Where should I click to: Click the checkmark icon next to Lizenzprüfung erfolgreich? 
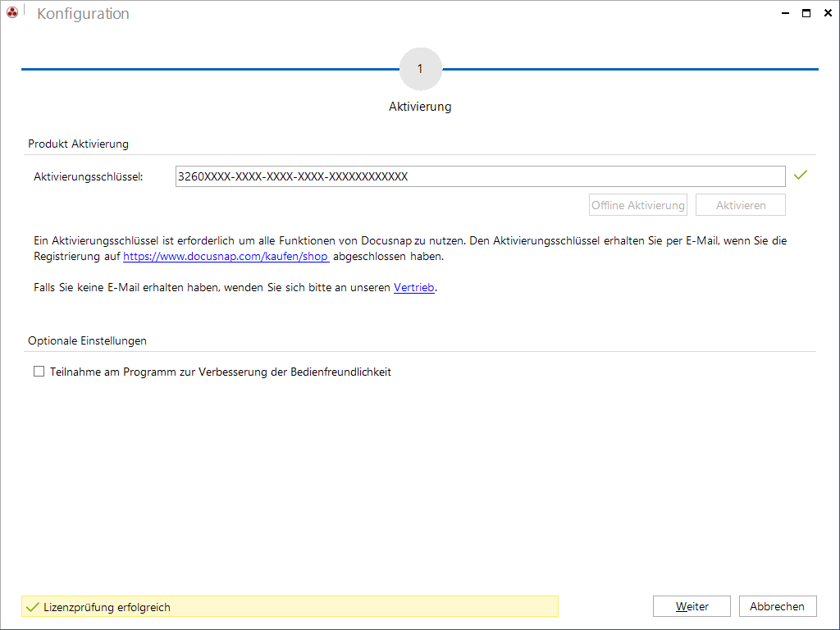click(x=33, y=607)
